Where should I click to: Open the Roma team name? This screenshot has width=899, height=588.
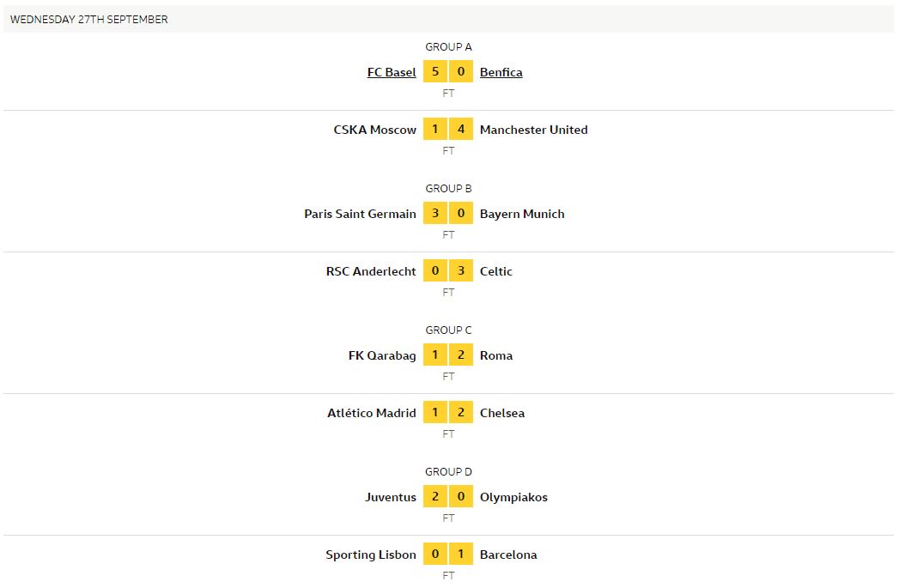pos(495,355)
